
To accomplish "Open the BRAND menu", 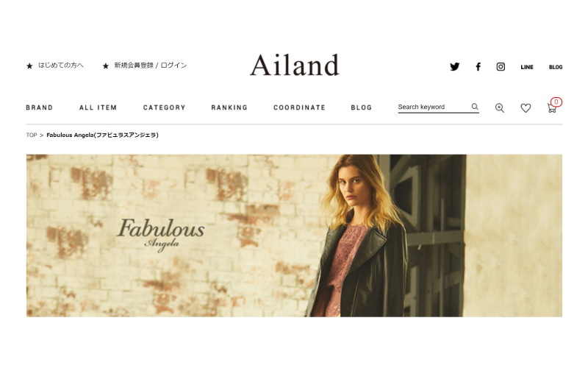I will pyautogui.click(x=40, y=107).
